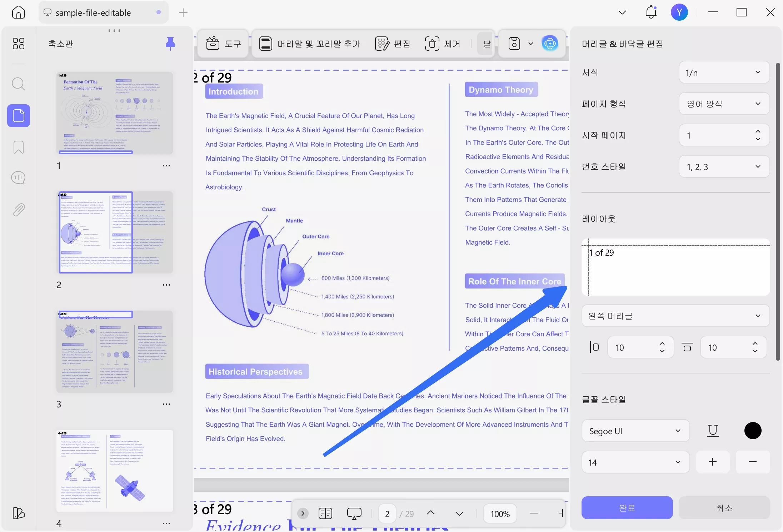Decrease the top margin value

point(755,351)
